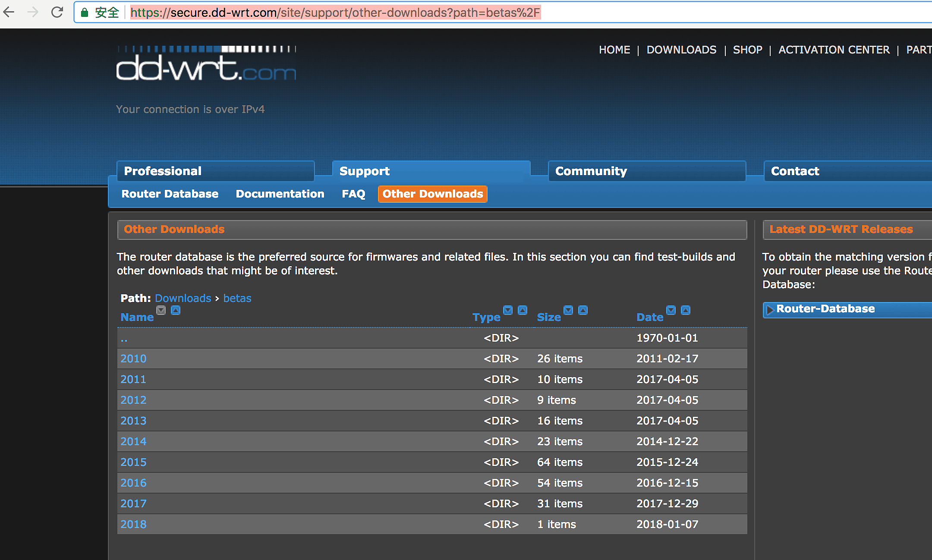Sort Size column descending arrow
The width and height of the screenshot is (932, 560).
tap(568, 310)
